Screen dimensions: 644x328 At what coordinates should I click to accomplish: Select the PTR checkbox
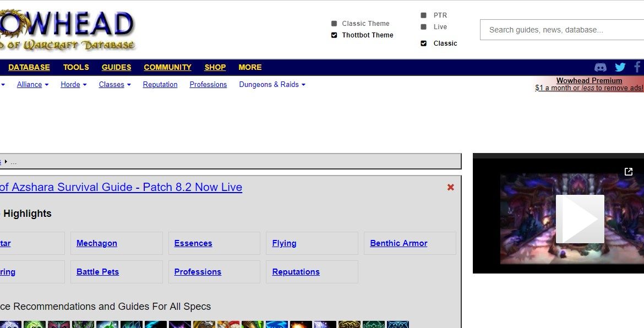click(423, 15)
